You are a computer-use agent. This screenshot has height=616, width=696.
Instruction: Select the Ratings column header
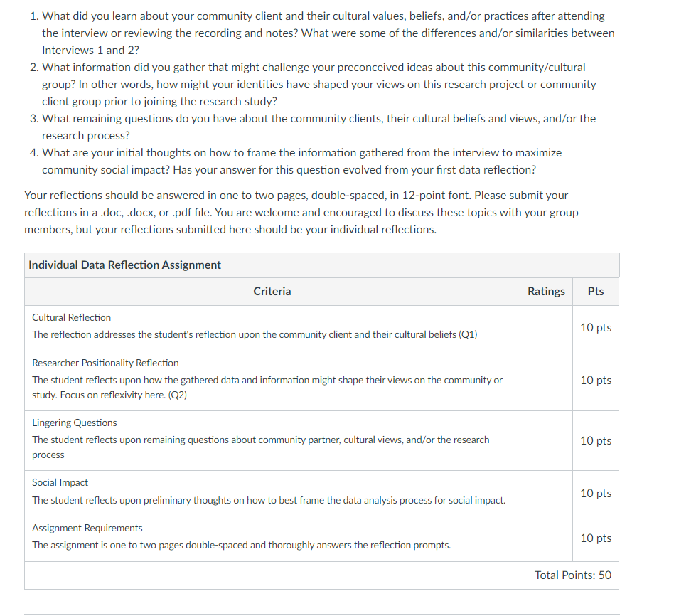click(x=546, y=292)
